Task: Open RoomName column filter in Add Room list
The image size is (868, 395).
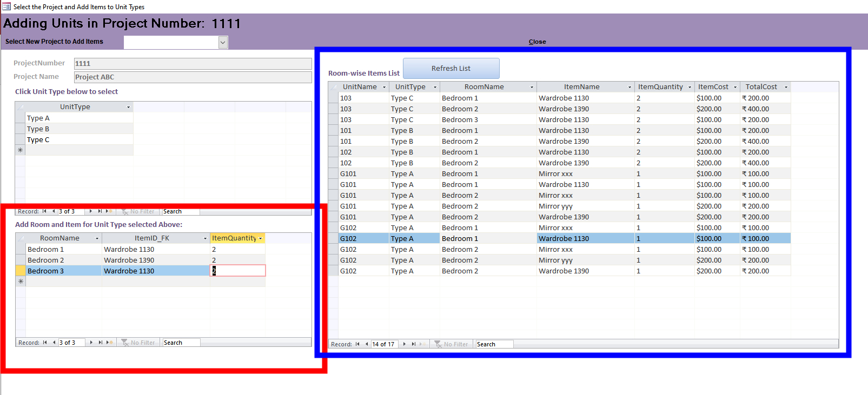Action: [97, 238]
